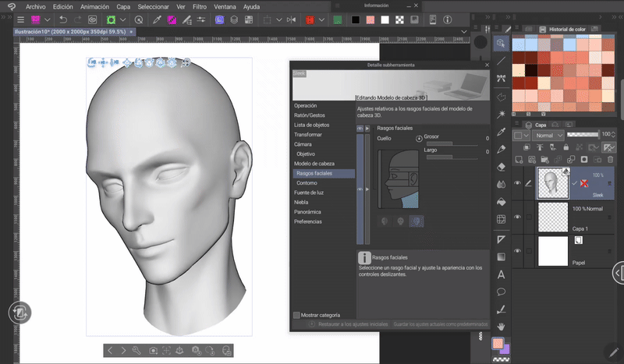Click the wrench icon below the 3D model
The width and height of the screenshot is (624, 364).
coord(136,352)
